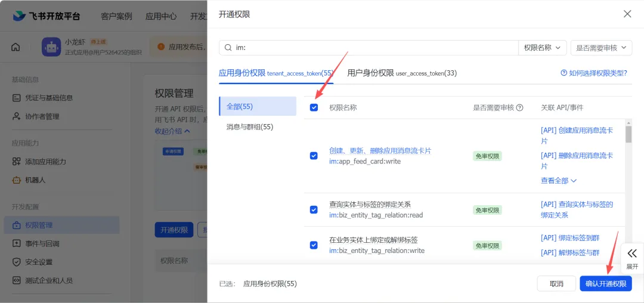The height and width of the screenshot is (303, 644).
Task: Collapse the 收起介绍 section
Action: click(x=172, y=131)
